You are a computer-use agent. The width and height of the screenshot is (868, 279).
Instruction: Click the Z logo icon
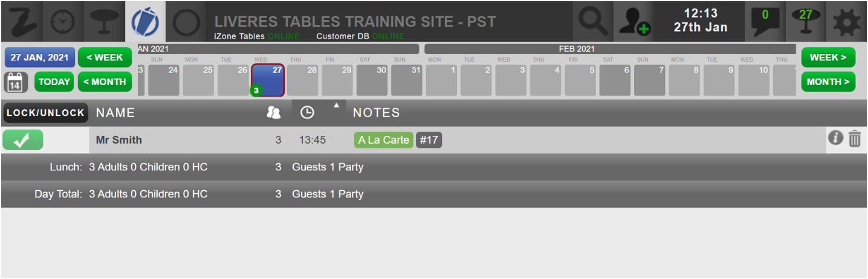[x=22, y=22]
